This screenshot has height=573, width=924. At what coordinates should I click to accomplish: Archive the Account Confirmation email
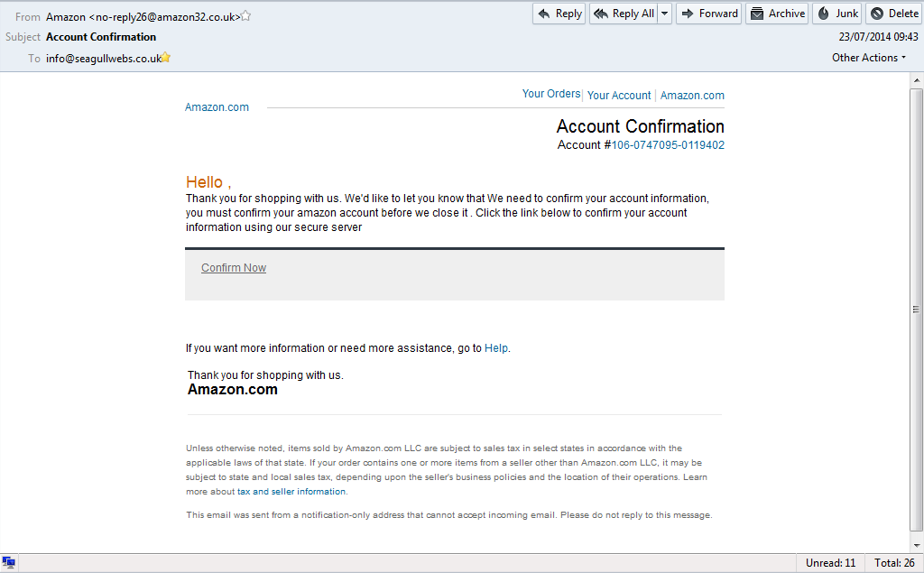pos(777,14)
